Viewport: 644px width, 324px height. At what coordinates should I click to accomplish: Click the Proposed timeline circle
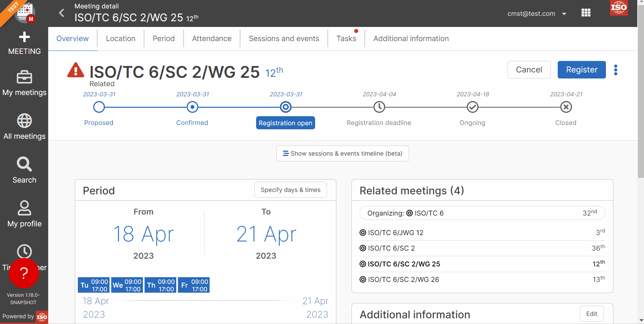(99, 107)
